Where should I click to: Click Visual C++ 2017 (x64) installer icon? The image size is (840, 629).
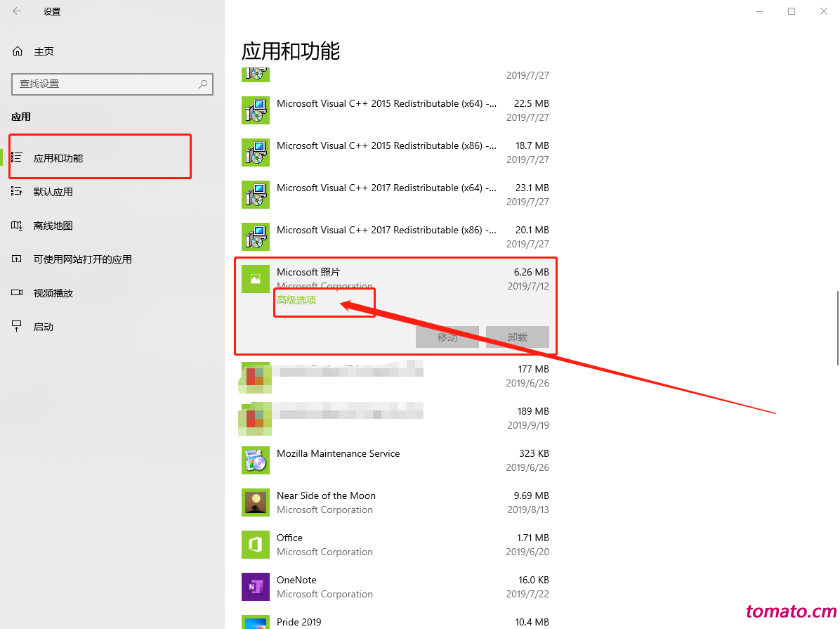coord(256,195)
